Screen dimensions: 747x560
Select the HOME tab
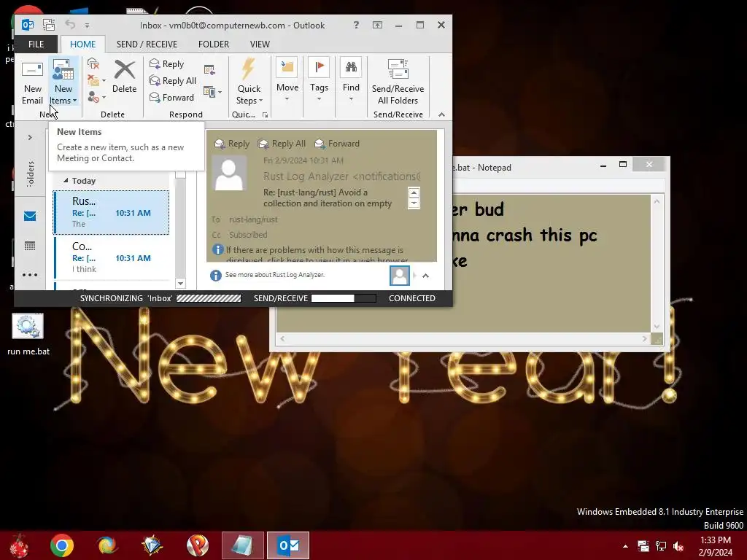(83, 44)
